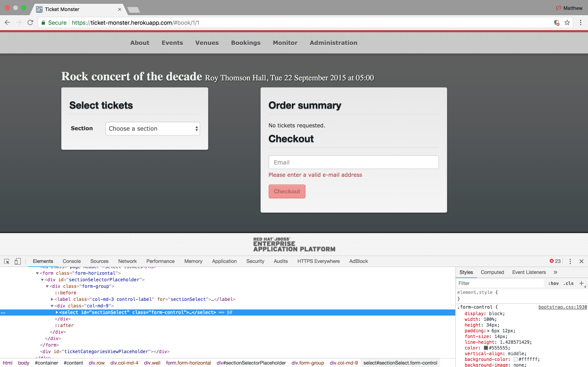588x367 pixels.
Task: Click the Email input field
Action: click(353, 162)
